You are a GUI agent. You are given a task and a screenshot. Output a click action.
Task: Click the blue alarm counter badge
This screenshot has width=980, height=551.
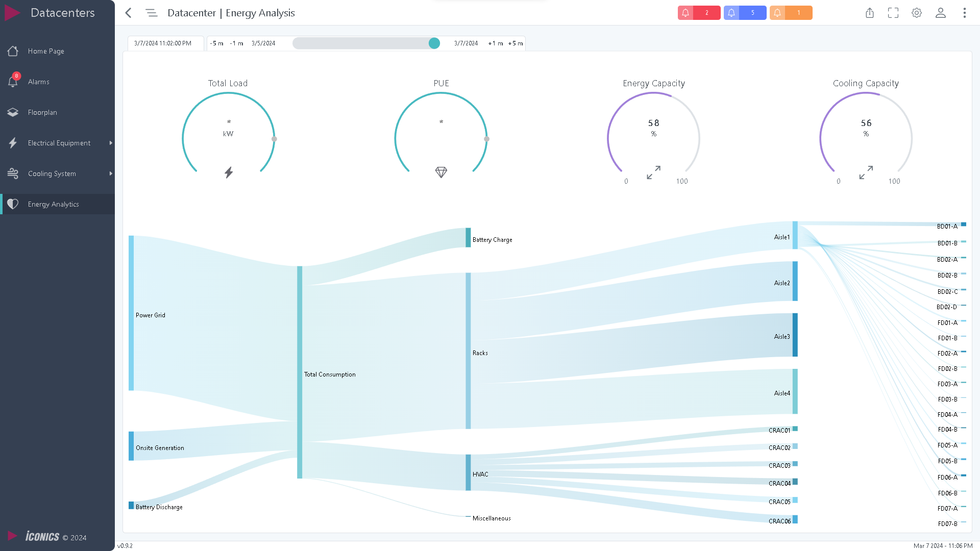(x=745, y=13)
